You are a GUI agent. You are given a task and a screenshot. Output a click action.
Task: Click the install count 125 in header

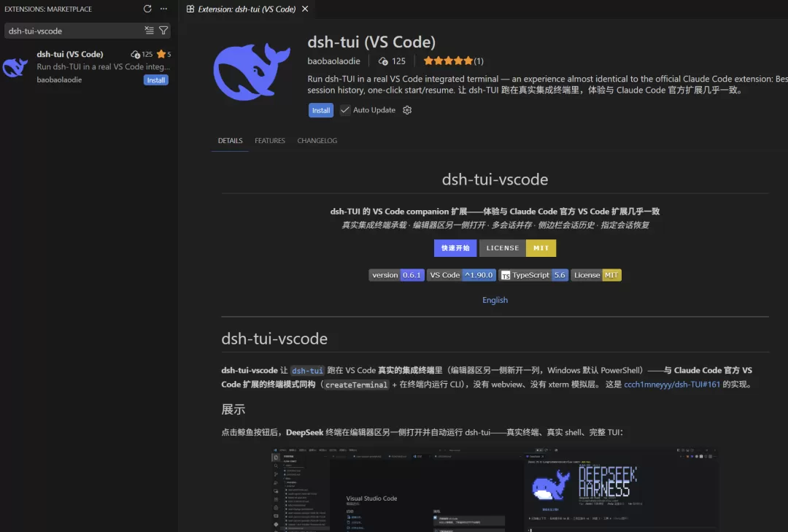392,61
